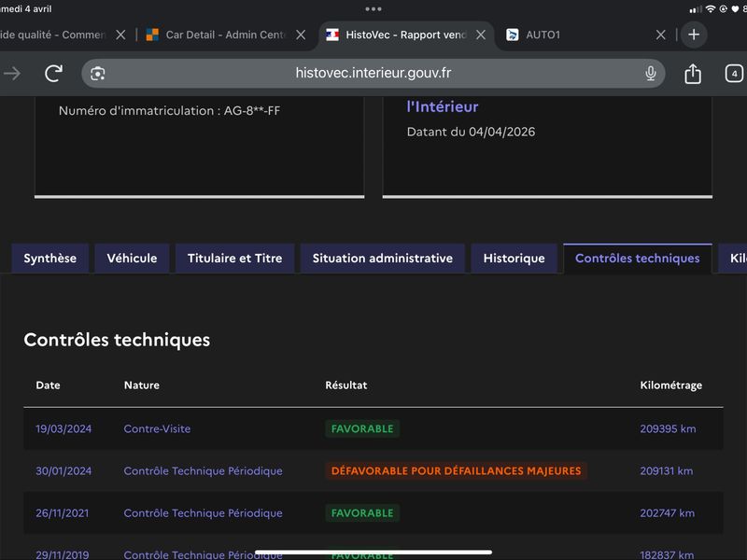Tap the lens search icon in address bar

98,74
